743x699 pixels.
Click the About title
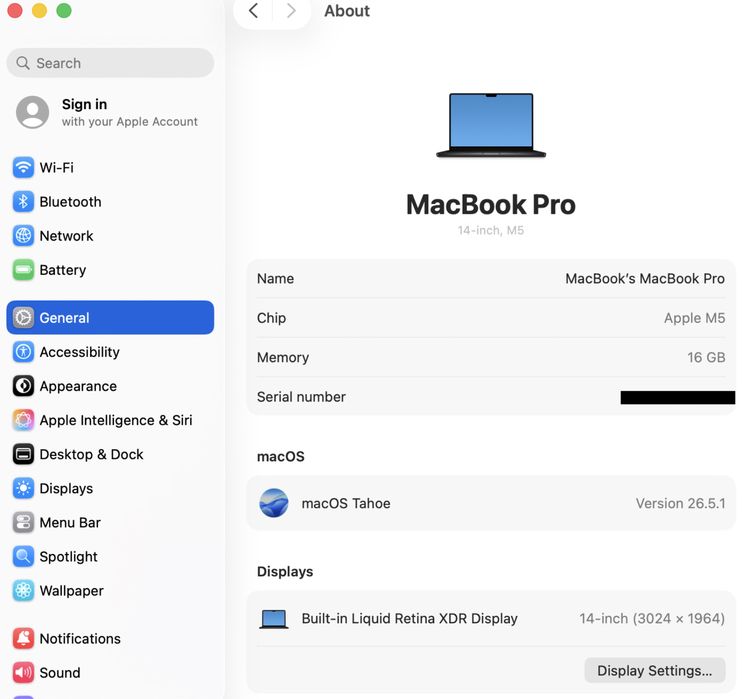(347, 10)
